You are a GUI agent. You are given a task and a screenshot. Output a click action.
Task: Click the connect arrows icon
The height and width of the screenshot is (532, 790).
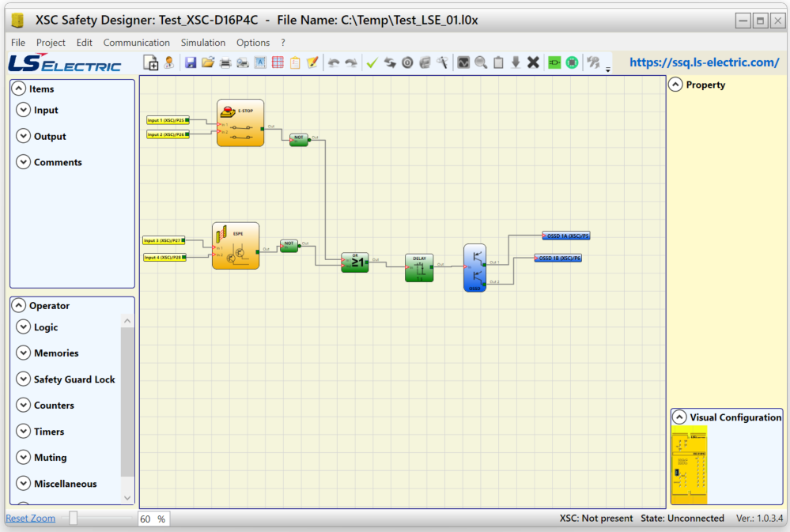pos(390,63)
